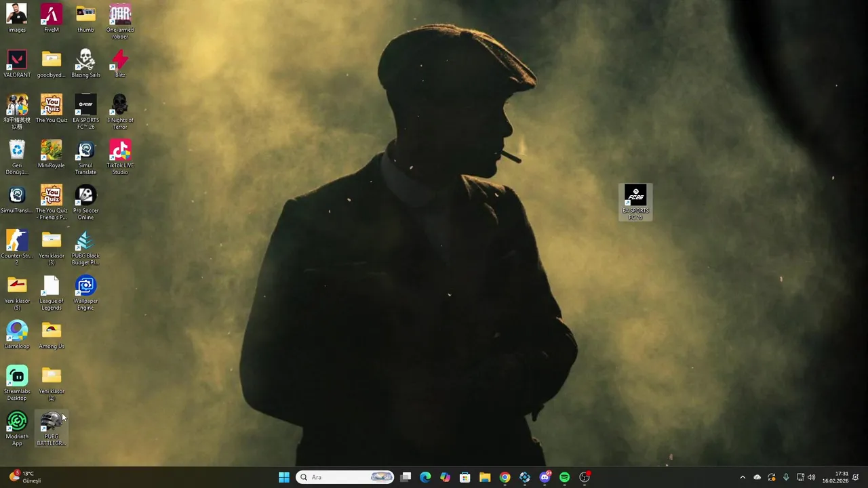Select the Yeni klasör (2) folder
The width and height of the screenshot is (868, 488).
pyautogui.click(x=52, y=384)
